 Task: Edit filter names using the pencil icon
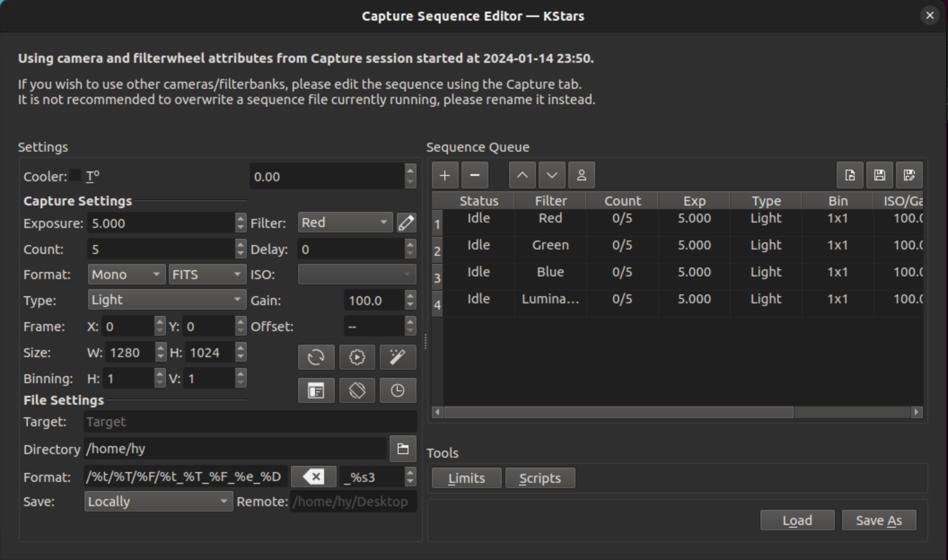[x=406, y=223]
